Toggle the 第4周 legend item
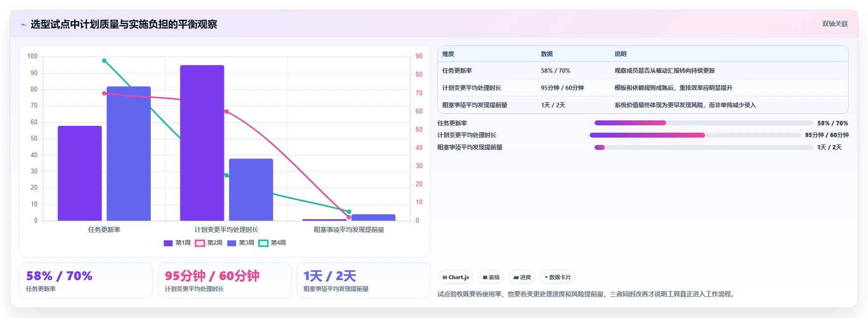 pos(272,243)
